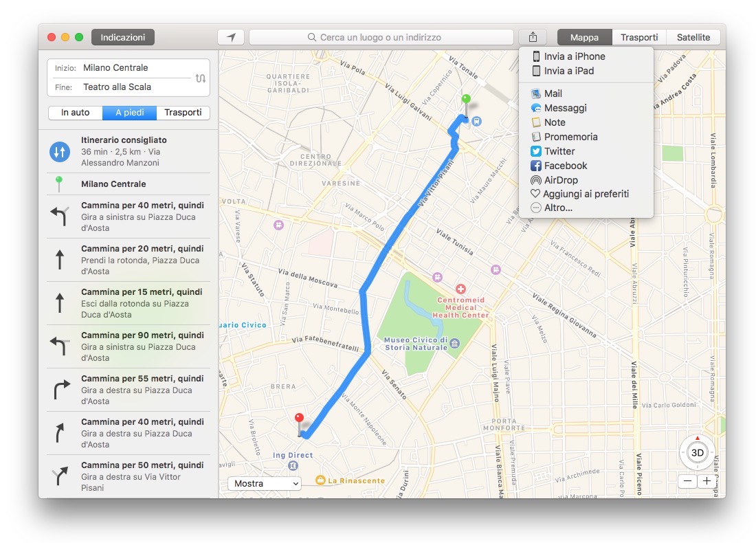The height and width of the screenshot is (543, 756).
Task: Toggle the Indicazioni directions panel
Action: [x=123, y=37]
